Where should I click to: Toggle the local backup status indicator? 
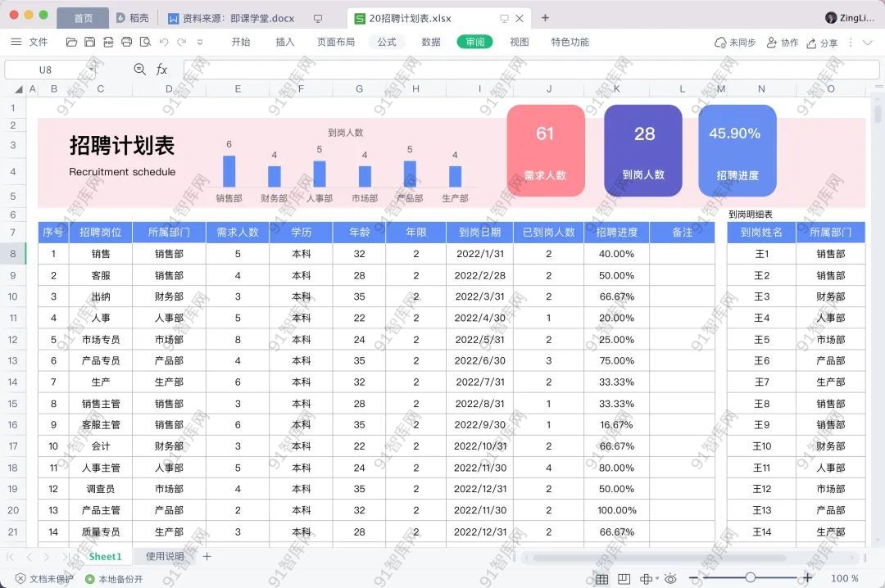pyautogui.click(x=90, y=578)
